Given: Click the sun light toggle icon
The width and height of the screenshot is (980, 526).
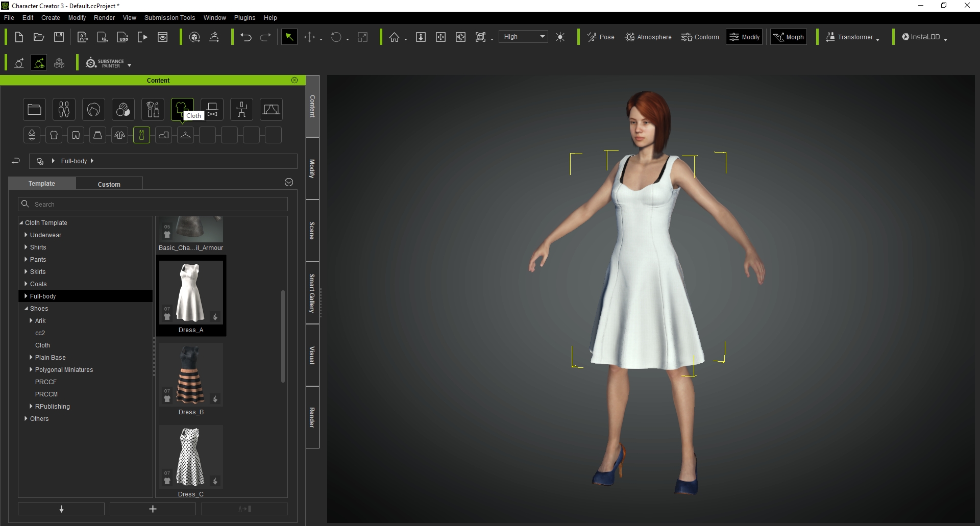Looking at the screenshot, I should [560, 37].
